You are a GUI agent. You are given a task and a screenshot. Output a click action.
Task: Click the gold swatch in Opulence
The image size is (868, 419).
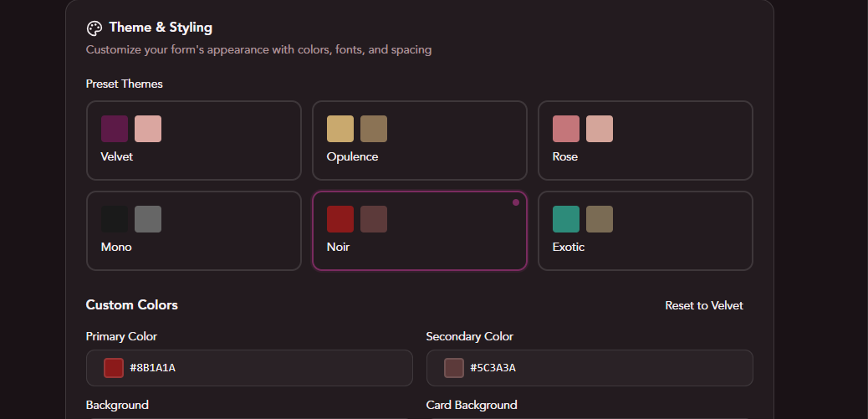coord(340,129)
